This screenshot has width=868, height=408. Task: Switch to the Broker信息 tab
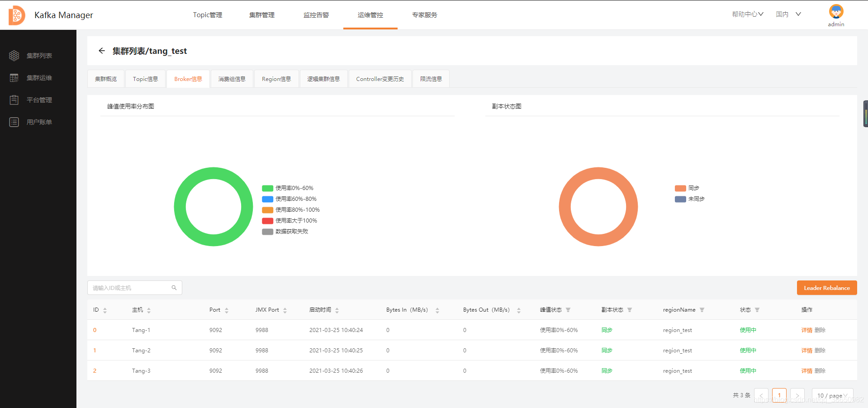tap(188, 79)
